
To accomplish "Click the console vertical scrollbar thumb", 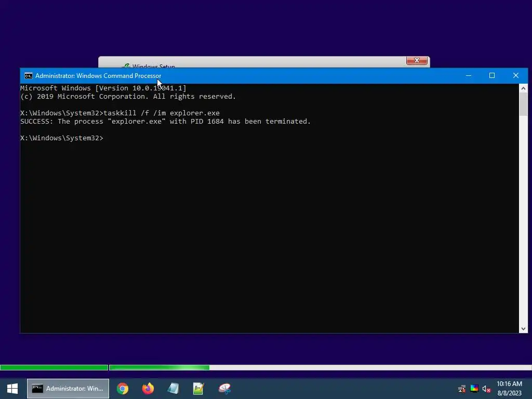I will click(523, 104).
